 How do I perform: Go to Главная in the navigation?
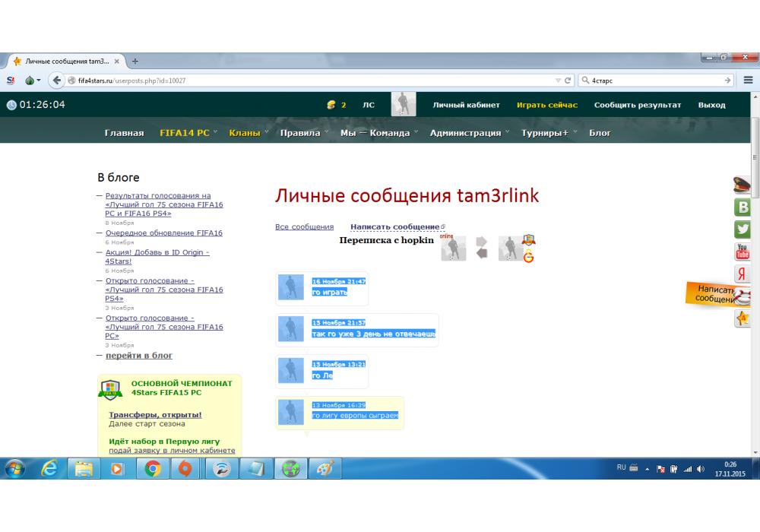124,133
